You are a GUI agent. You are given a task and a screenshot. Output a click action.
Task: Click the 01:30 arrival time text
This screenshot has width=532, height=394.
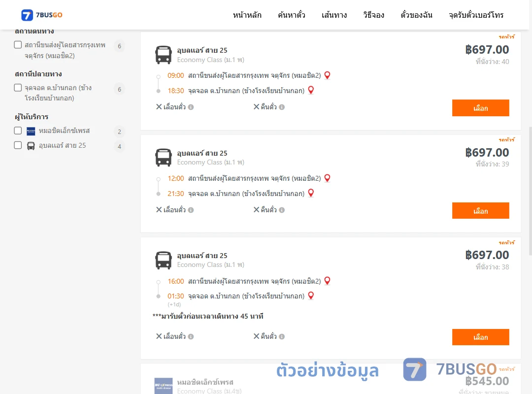click(x=176, y=296)
